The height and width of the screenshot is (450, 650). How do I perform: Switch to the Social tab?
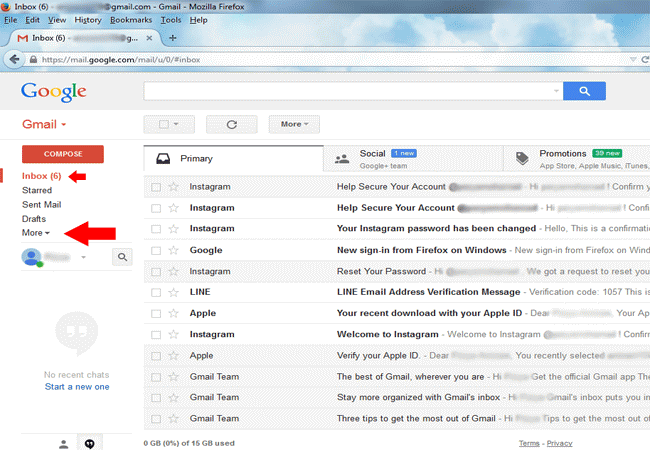[413, 159]
